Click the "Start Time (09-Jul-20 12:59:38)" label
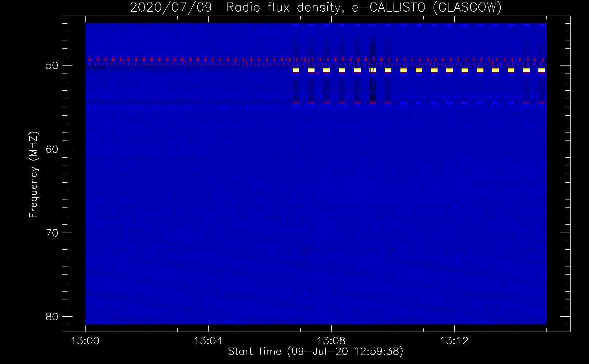 (316, 352)
